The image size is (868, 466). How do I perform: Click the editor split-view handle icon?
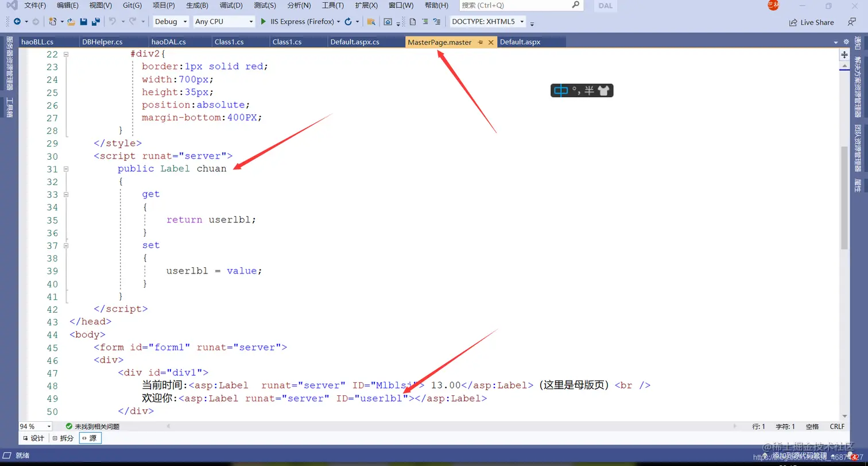coord(844,55)
